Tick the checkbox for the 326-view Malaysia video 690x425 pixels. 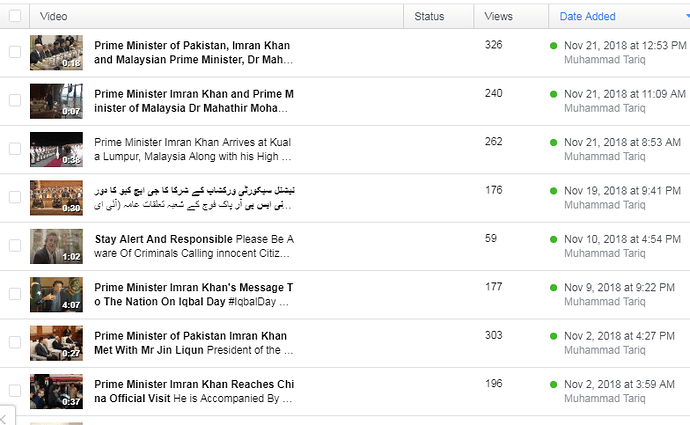coord(15,52)
